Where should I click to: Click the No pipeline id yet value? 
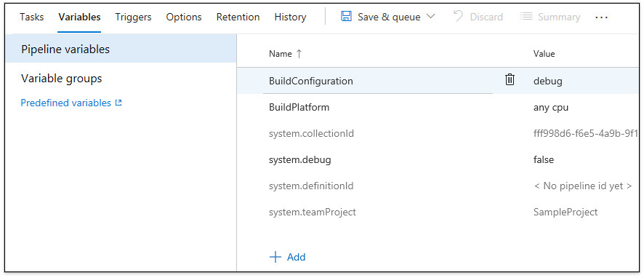pyautogui.click(x=582, y=186)
